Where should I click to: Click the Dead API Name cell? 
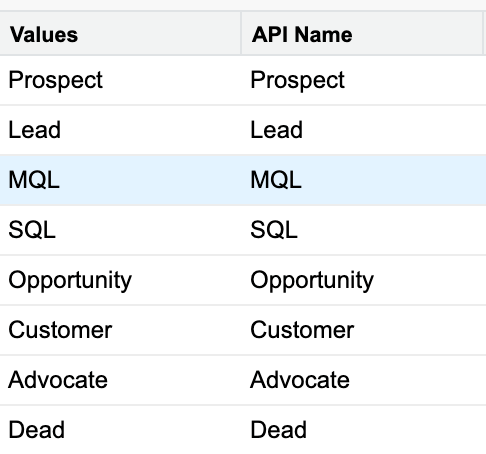pyautogui.click(x=362, y=430)
